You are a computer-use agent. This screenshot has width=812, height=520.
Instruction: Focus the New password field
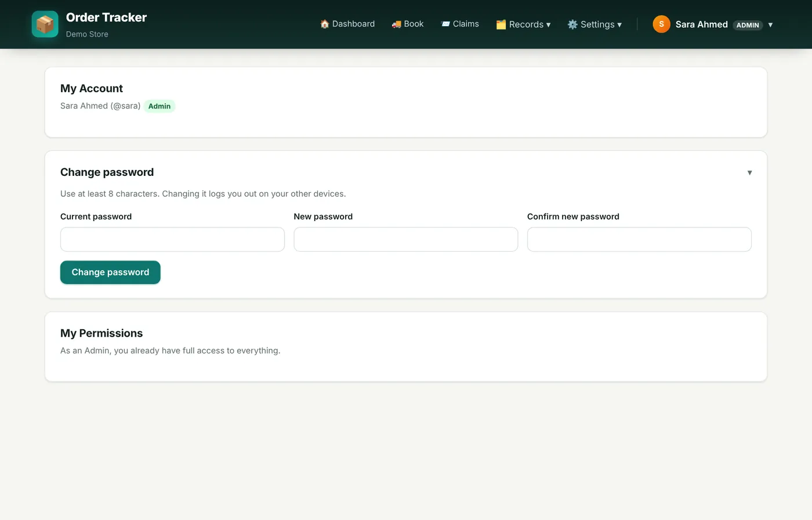[406, 239]
